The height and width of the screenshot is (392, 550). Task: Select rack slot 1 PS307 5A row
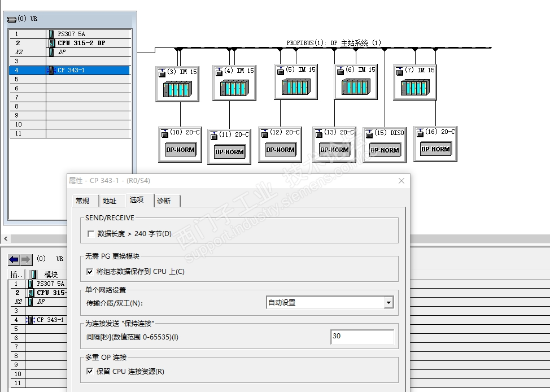click(x=71, y=34)
